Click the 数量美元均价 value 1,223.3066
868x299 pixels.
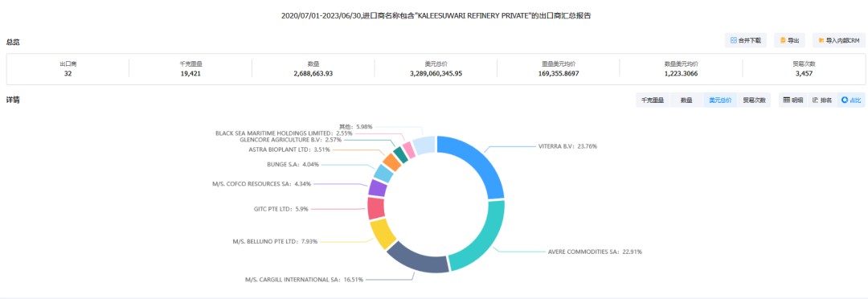(x=682, y=73)
